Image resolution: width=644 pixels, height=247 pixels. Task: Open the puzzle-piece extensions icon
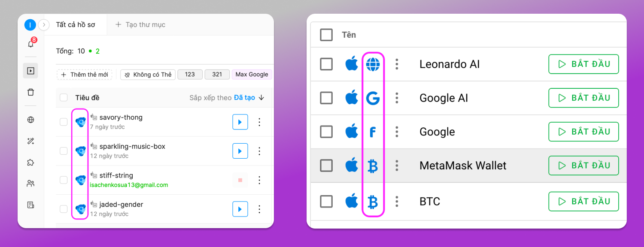(30, 163)
